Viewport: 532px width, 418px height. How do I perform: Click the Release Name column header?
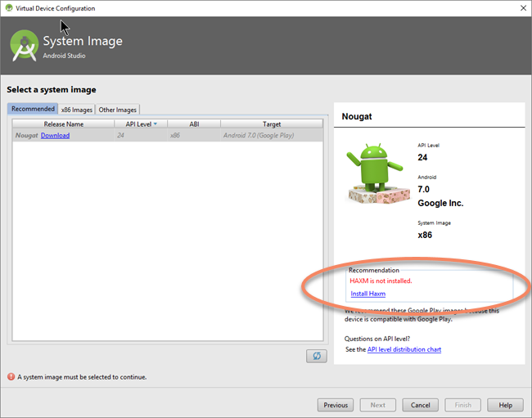tap(64, 124)
